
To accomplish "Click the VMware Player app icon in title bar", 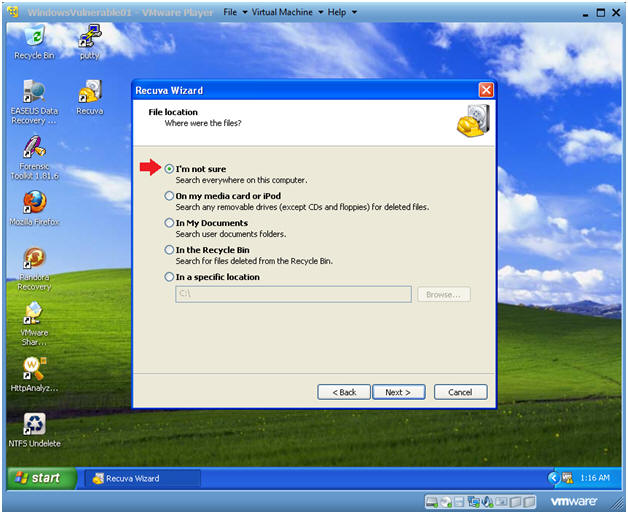I will click(13, 12).
